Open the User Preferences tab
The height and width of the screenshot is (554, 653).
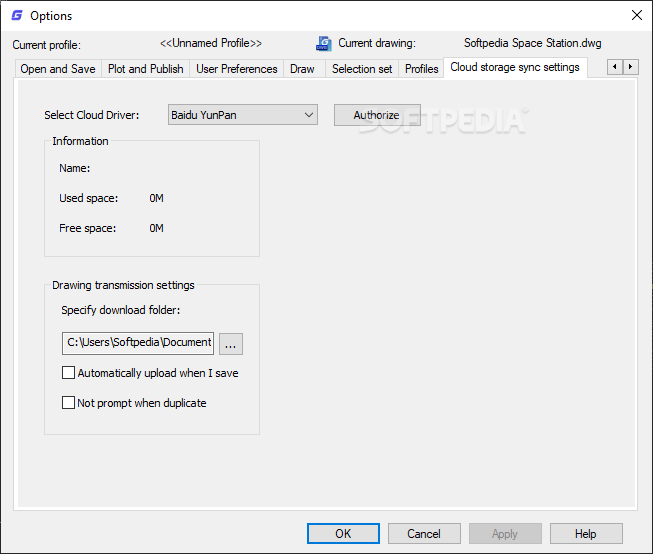(x=237, y=69)
